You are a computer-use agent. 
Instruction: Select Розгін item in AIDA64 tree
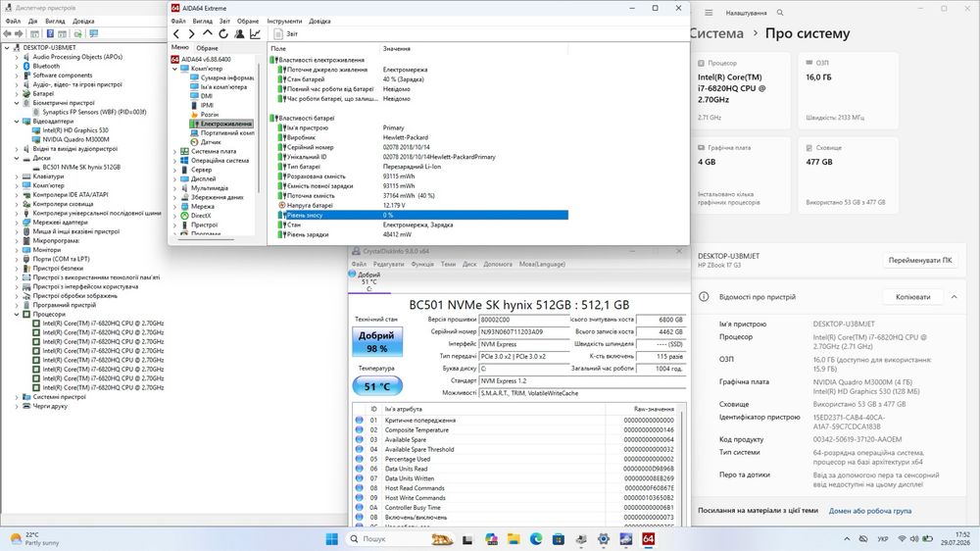210,115
